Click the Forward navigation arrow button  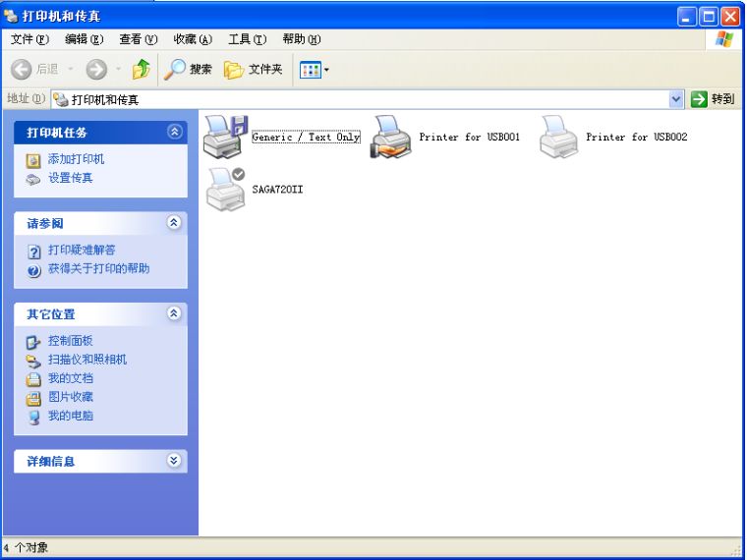click(96, 69)
